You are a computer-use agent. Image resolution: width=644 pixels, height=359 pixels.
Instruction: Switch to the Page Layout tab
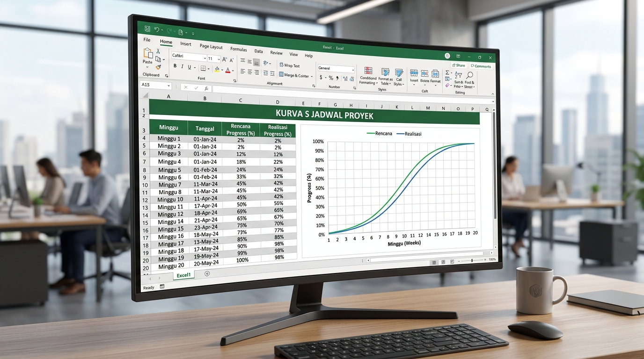tap(211, 47)
